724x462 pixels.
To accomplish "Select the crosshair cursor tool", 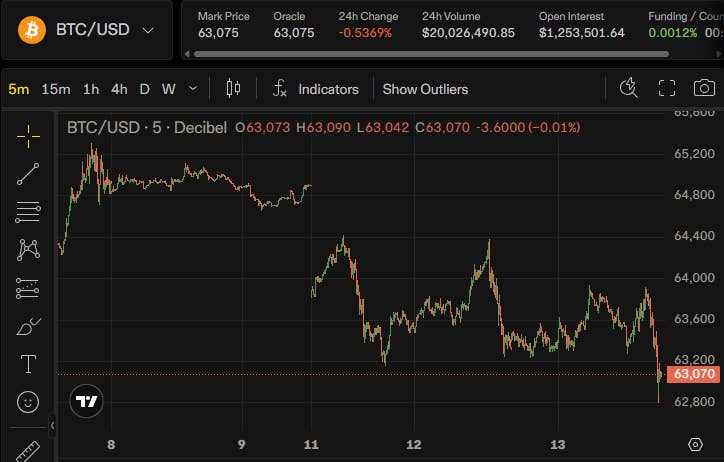I will [x=28, y=137].
